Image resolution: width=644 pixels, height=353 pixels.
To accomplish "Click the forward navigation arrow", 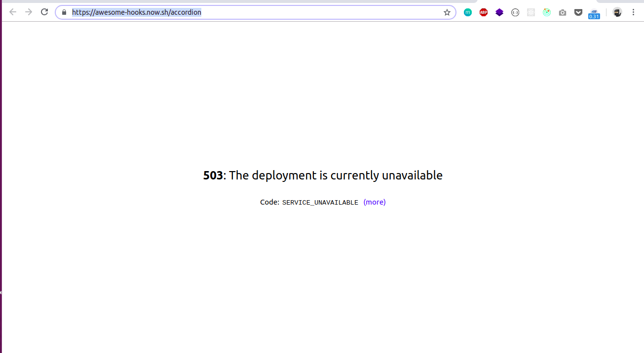I will tap(28, 12).
